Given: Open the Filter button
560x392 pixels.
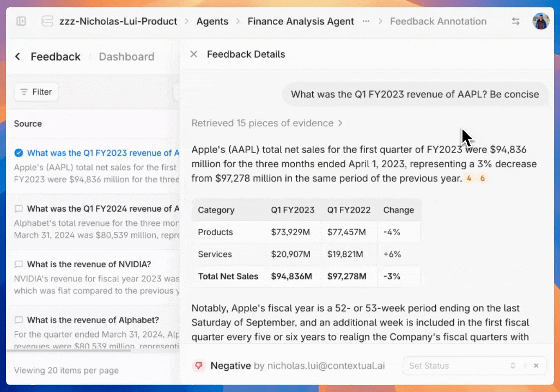Looking at the screenshot, I should coord(36,92).
